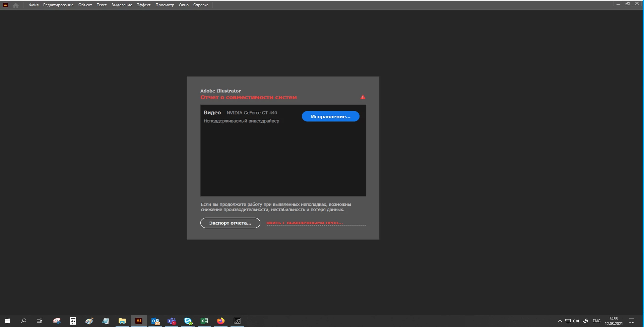Open File Explorer from the taskbar
The width and height of the screenshot is (644, 327).
(x=122, y=321)
